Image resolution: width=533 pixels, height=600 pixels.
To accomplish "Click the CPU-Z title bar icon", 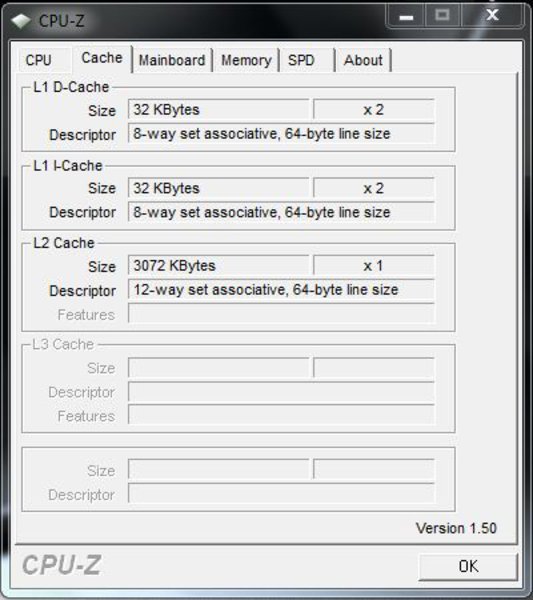I will (21, 21).
